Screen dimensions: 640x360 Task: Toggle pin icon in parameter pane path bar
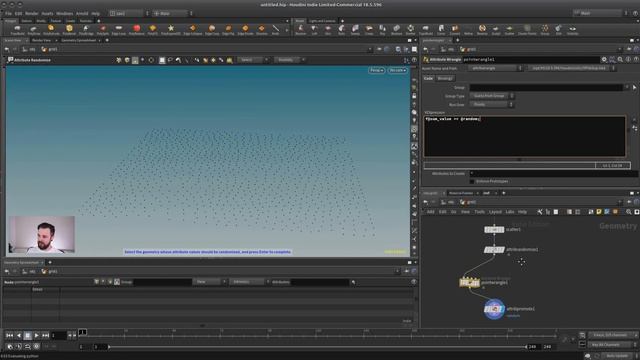629,49
